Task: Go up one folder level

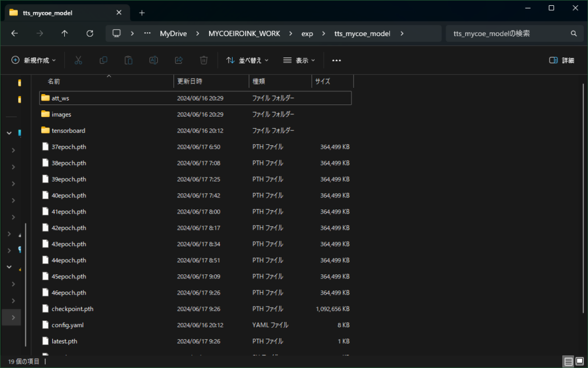Action: 64,33
